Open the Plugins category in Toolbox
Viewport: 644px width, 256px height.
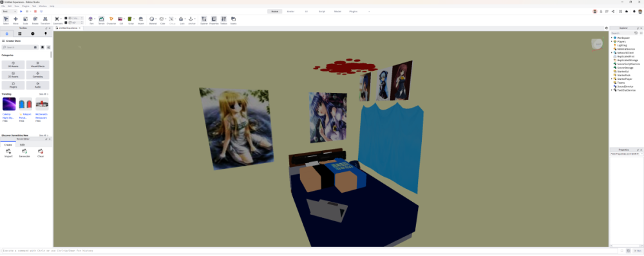tap(13, 85)
